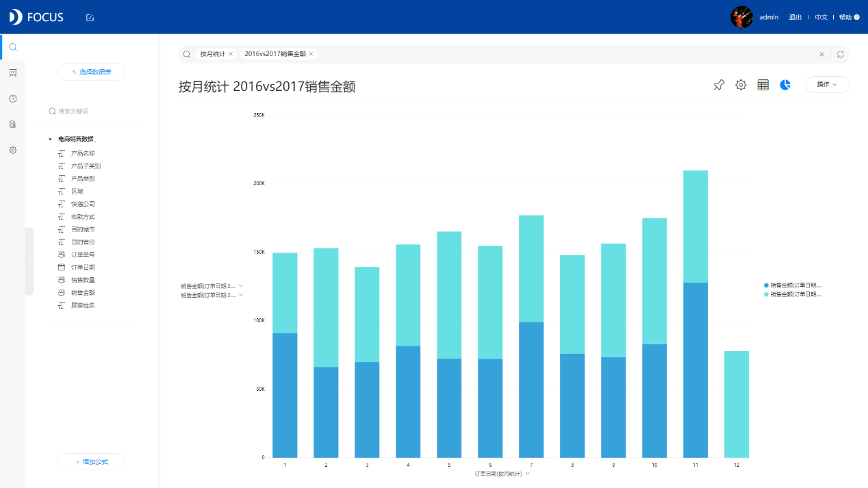The image size is (868, 488).
Task: Remove the 2016vs2017销售金额 search tag
Action: tap(311, 53)
